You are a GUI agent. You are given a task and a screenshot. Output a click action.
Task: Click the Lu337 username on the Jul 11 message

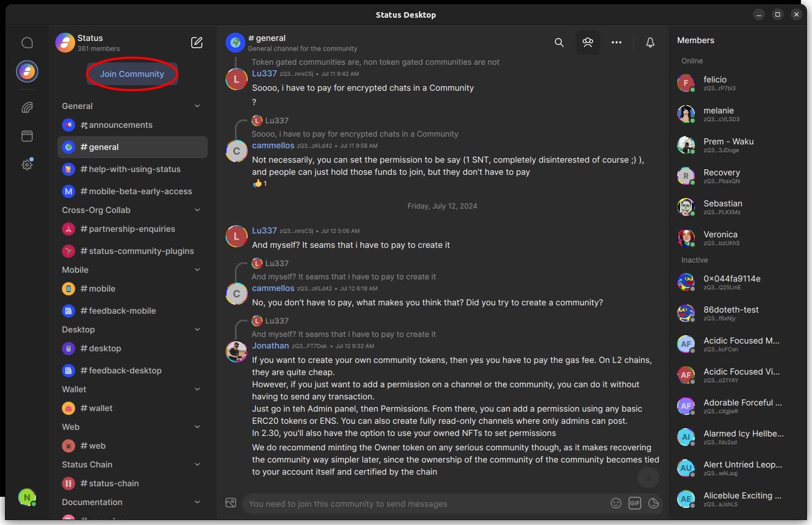tap(264, 73)
